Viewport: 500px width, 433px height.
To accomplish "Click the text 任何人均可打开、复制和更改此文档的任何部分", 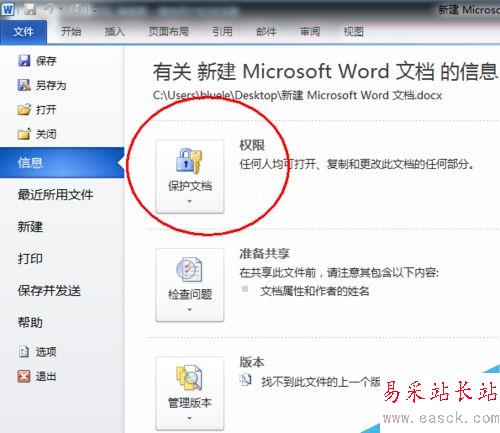I will pos(356,164).
